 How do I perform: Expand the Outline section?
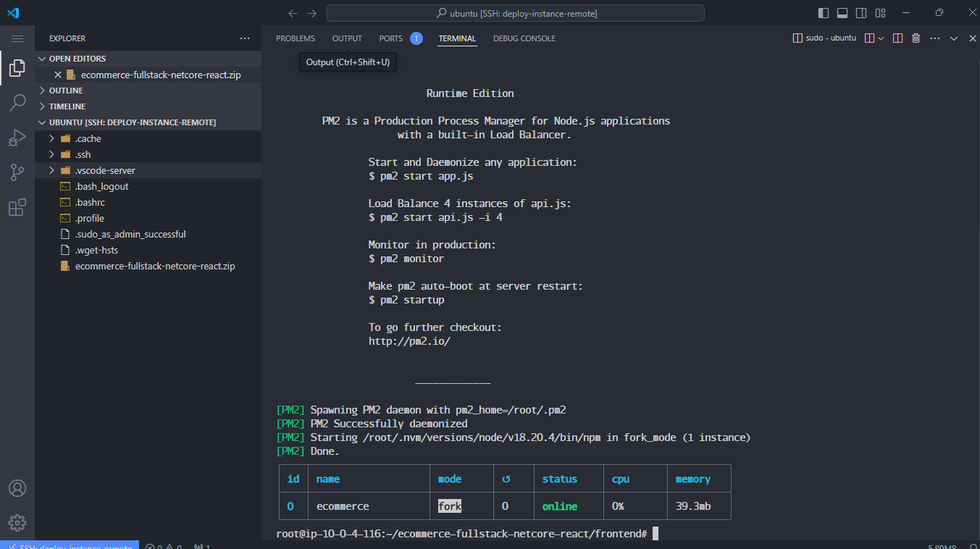pyautogui.click(x=148, y=91)
